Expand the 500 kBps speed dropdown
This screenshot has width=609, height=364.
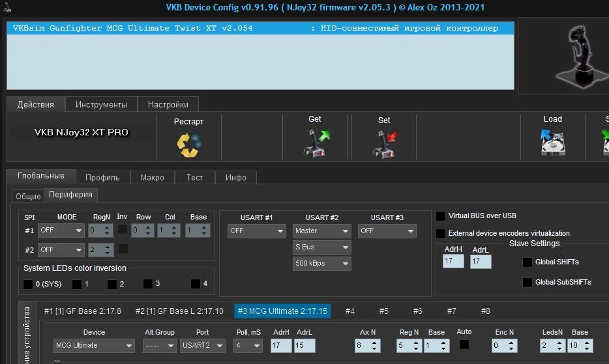(x=322, y=264)
